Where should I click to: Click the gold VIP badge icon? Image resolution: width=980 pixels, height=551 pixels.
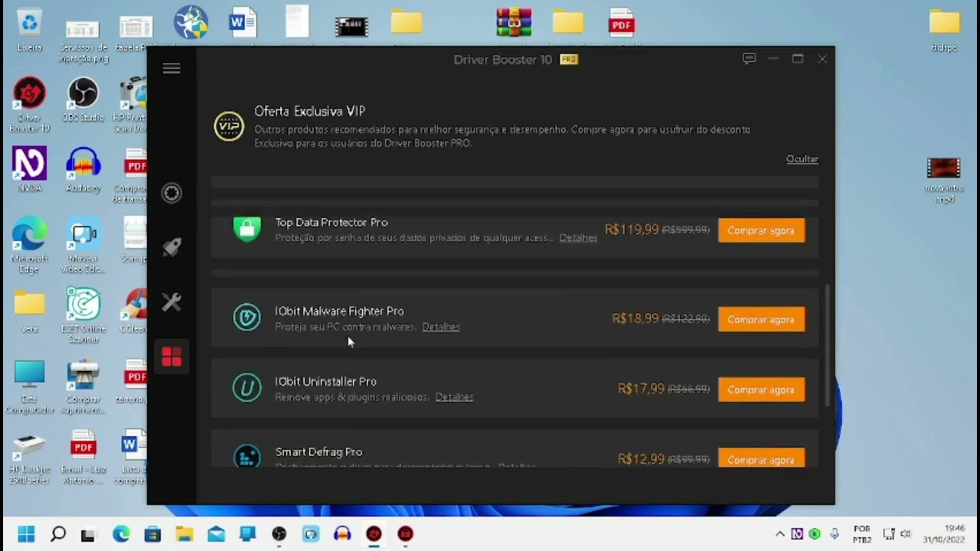(x=229, y=126)
